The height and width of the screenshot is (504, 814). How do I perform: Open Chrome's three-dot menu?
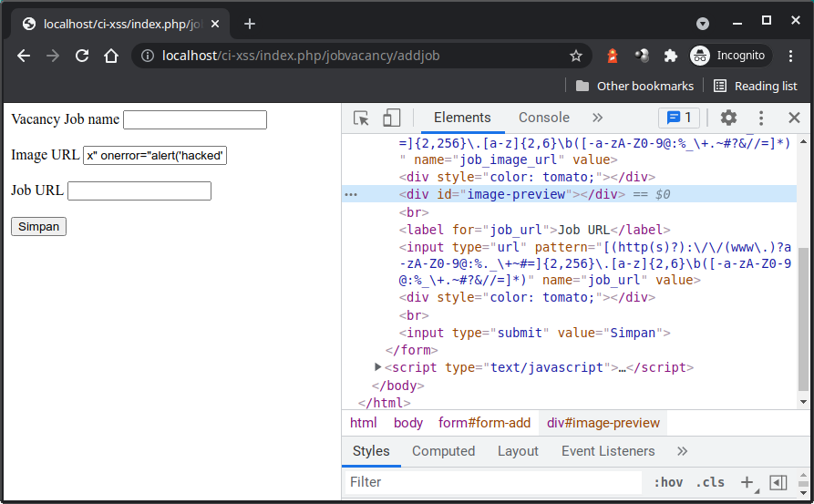coord(790,56)
